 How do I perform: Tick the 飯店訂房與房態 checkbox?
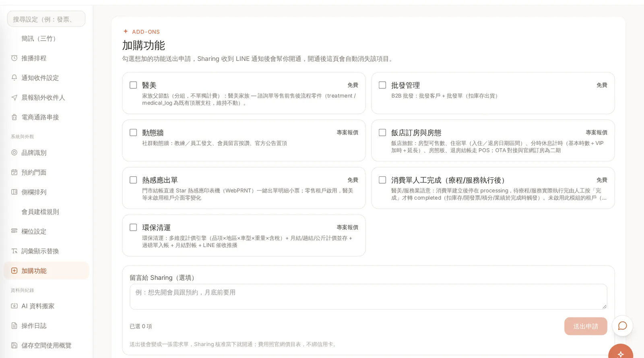(x=382, y=132)
